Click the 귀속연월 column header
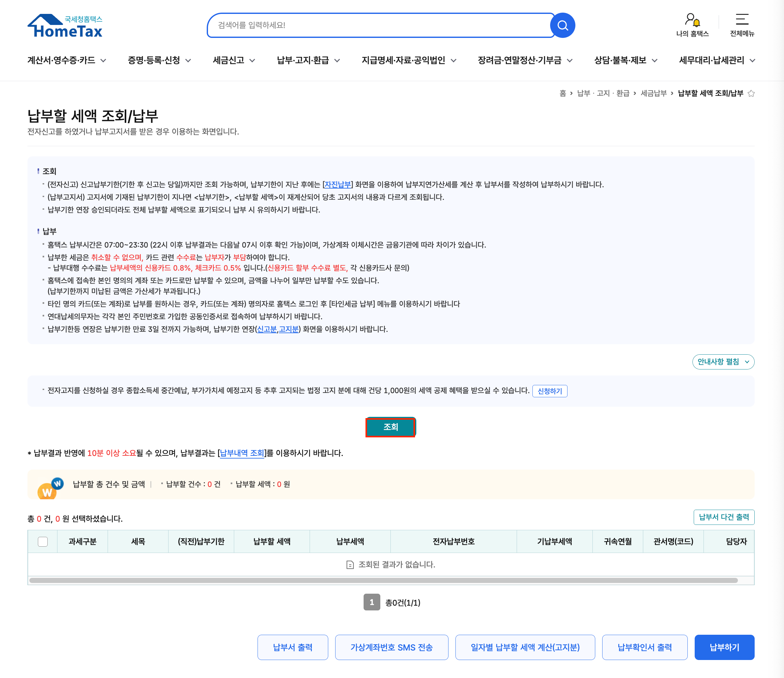Screen dimensions: 784x678 pos(618,542)
